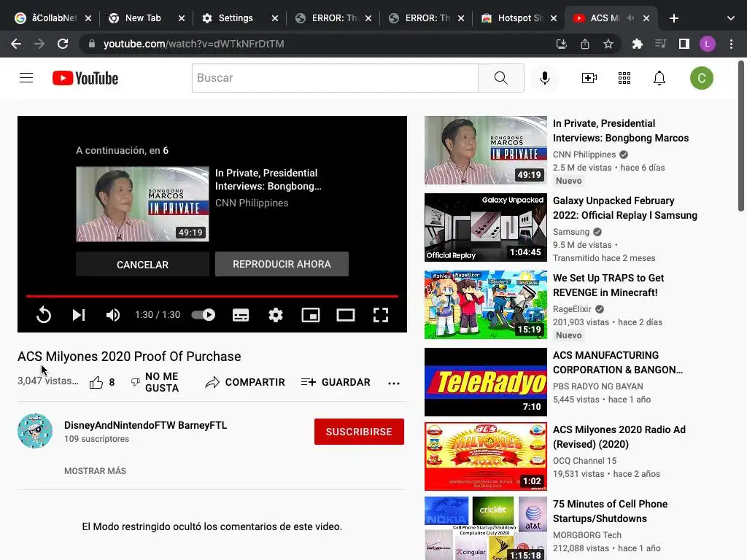Open the Bongbong Marcos thumbnail in the player overlay

point(142,204)
